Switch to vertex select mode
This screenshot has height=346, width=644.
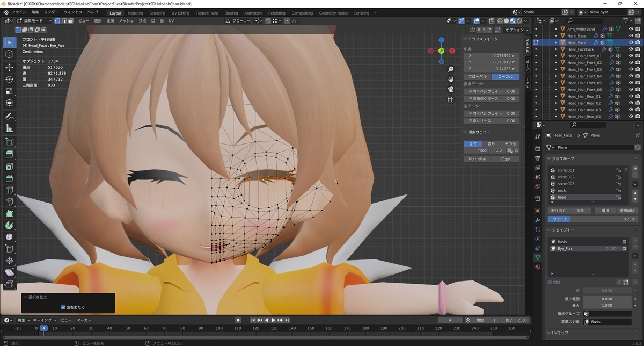tap(57, 20)
